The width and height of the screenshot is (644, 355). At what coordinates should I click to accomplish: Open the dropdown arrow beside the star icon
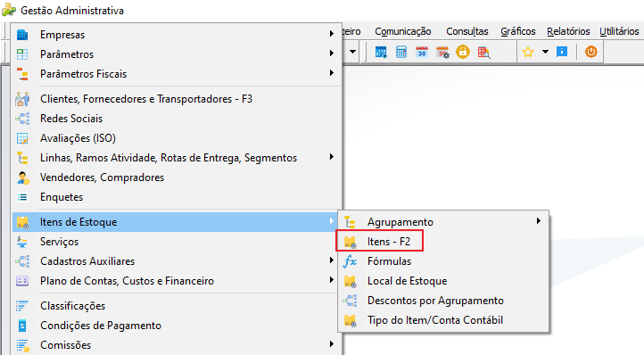pyautogui.click(x=545, y=52)
